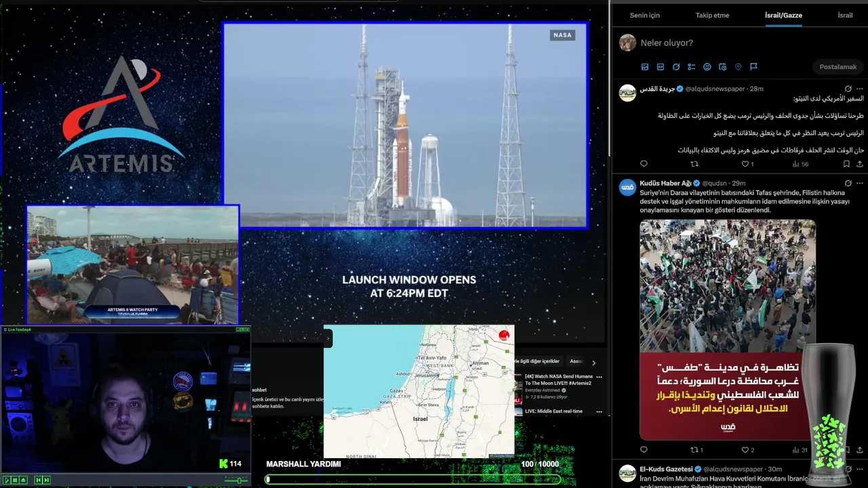This screenshot has height=488, width=868.
Task: Open the Kudüs Haber Ağı profile avatar
Action: [x=627, y=187]
